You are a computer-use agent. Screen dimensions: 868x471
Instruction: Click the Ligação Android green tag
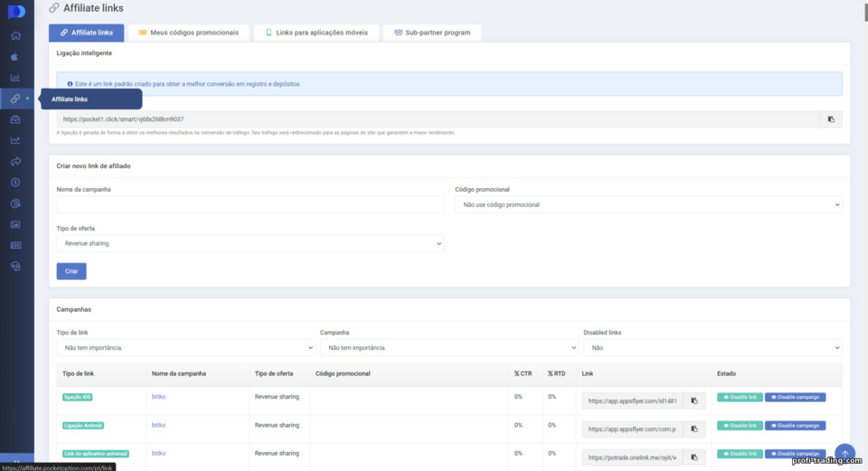pos(83,426)
